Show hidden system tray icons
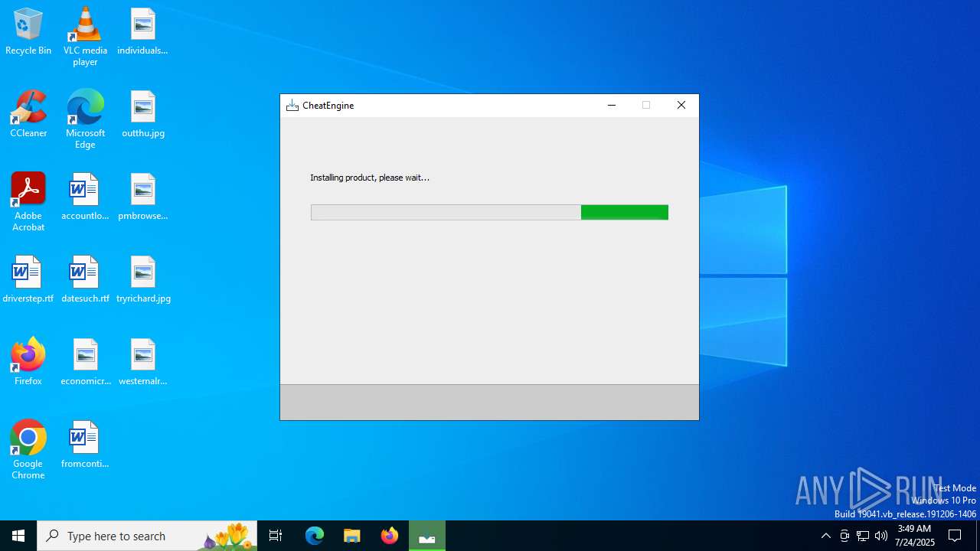 [826, 536]
